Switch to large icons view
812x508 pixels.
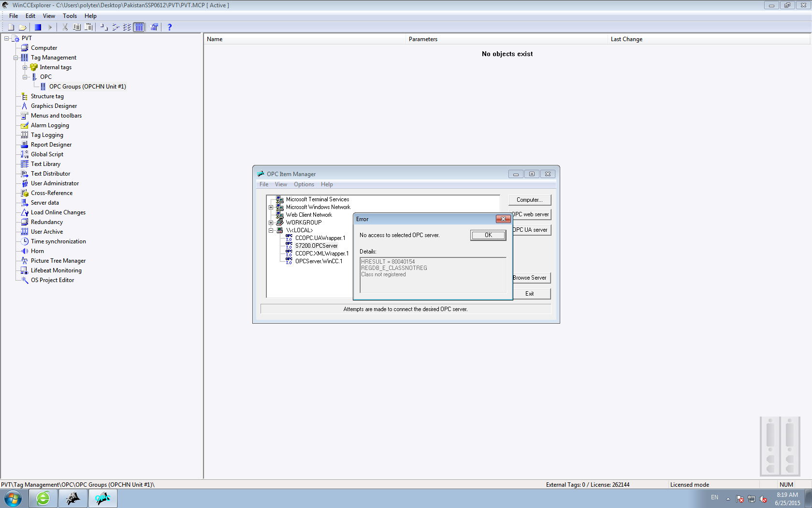pos(103,28)
